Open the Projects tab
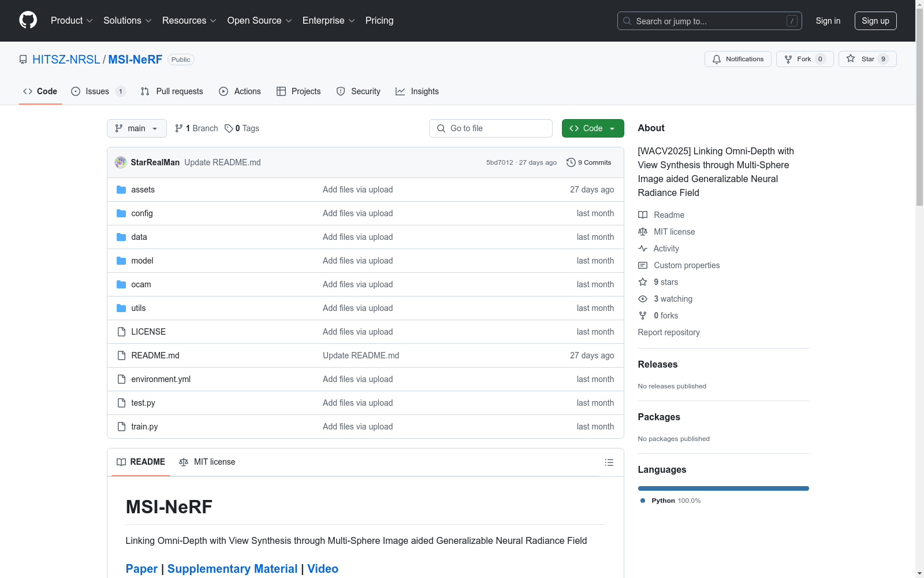 tap(299, 91)
